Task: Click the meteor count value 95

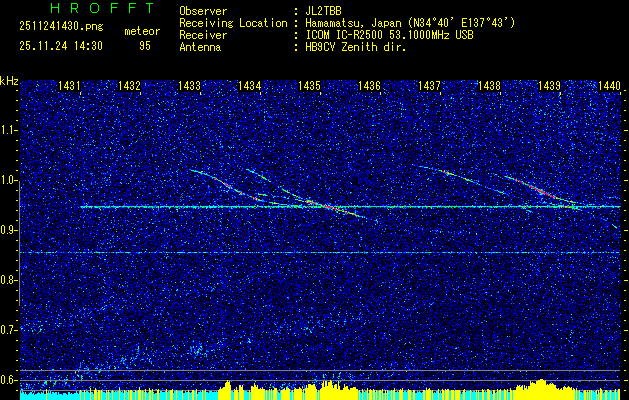Action: point(145,46)
